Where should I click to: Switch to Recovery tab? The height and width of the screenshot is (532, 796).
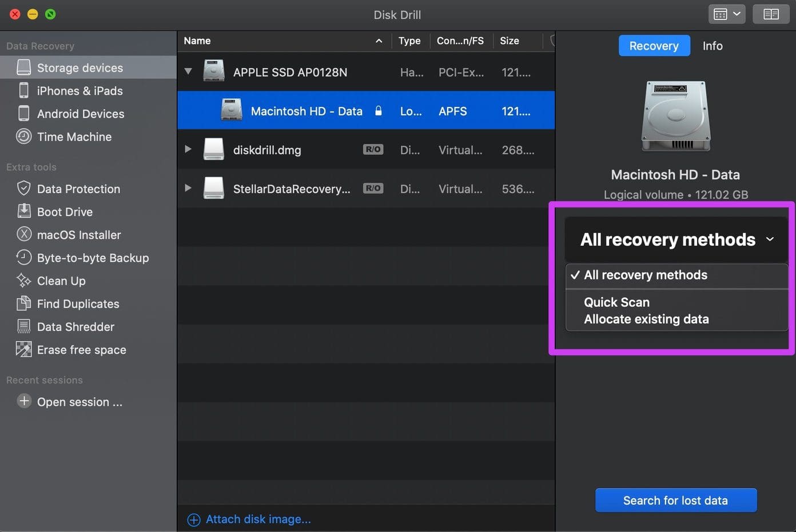(654, 46)
